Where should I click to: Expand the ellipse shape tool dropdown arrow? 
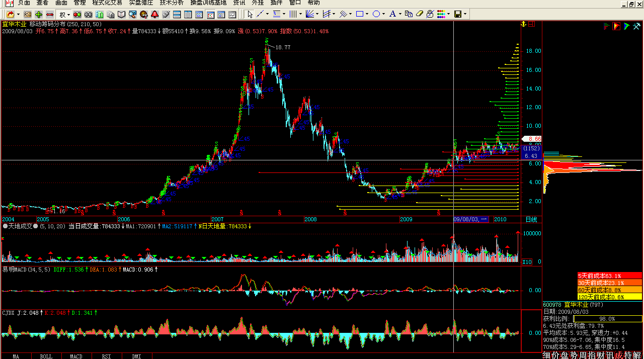click(x=383, y=14)
